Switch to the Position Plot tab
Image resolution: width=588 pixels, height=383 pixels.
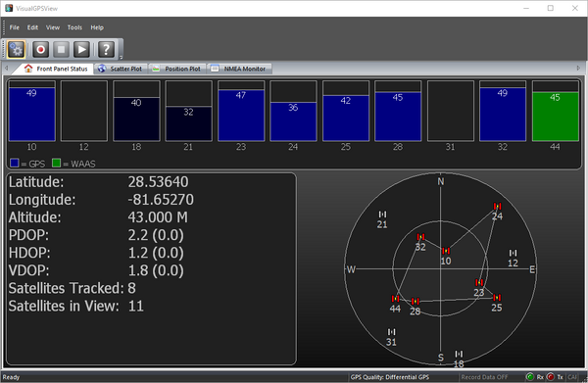tap(177, 69)
